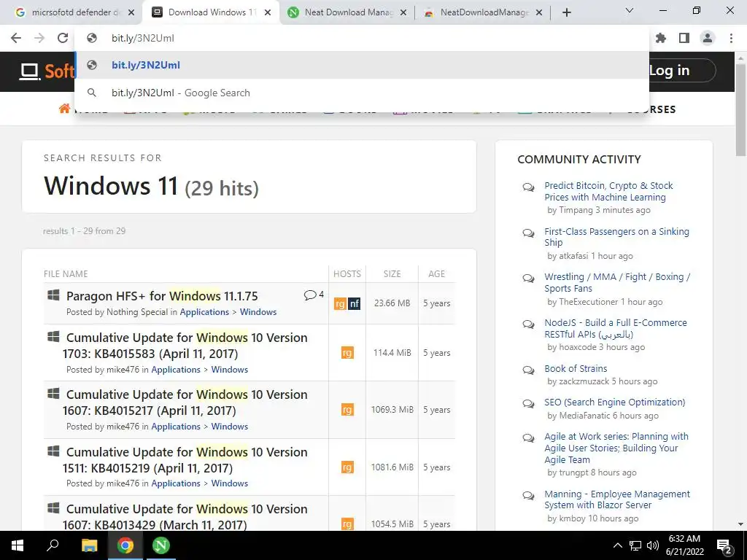Click the nf host badge for Paragon HFS+
The image size is (747, 560).
[x=355, y=303]
